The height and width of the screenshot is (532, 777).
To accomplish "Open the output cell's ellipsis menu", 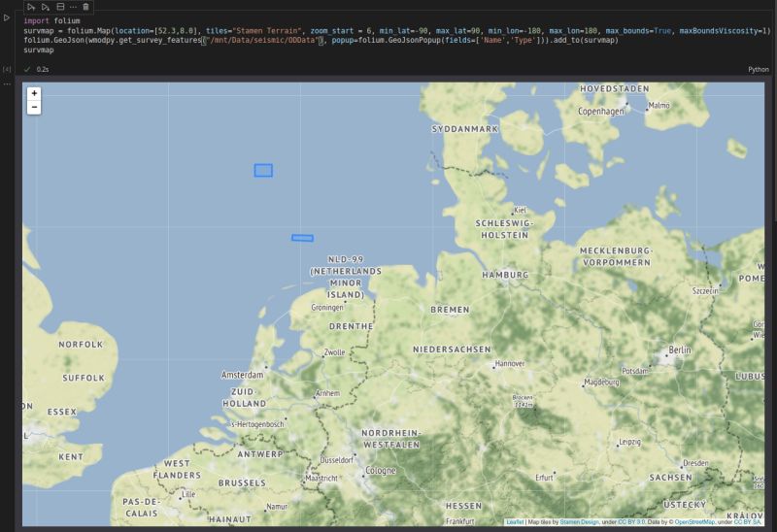I will pos(7,83).
